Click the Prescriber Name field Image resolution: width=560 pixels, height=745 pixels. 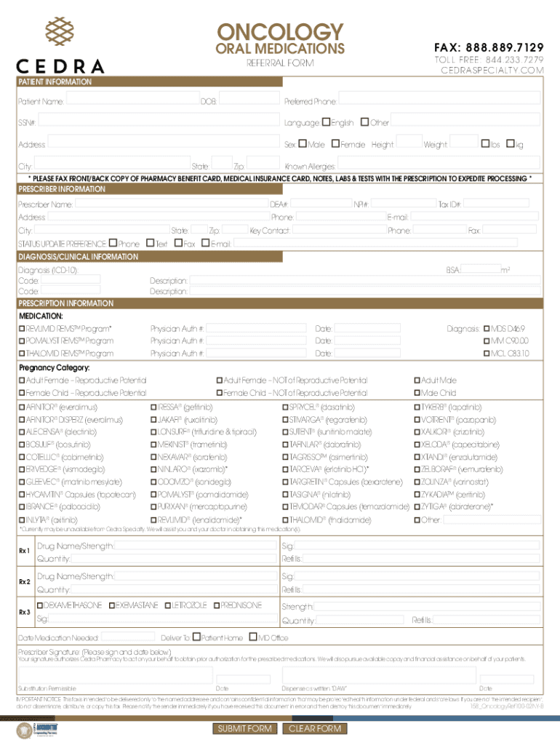coord(172,203)
